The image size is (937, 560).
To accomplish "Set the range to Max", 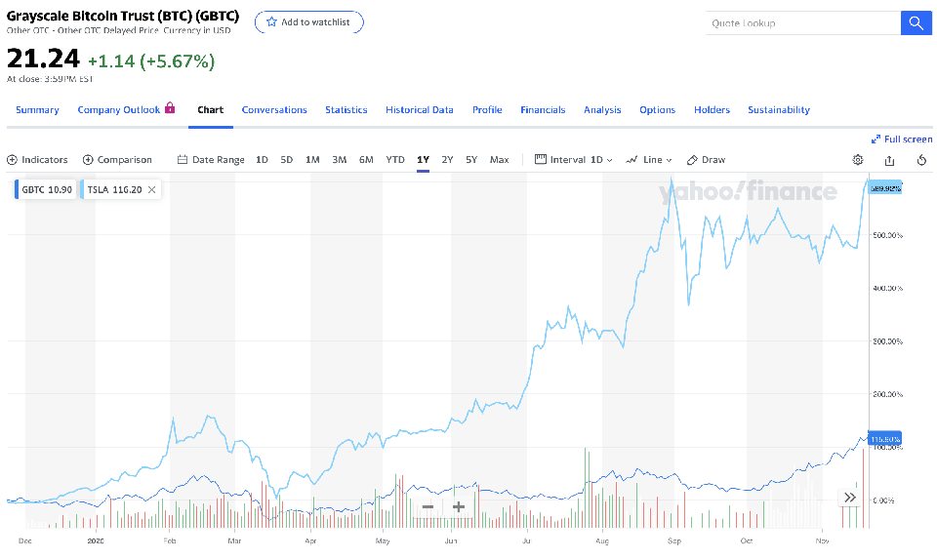I will [x=499, y=160].
